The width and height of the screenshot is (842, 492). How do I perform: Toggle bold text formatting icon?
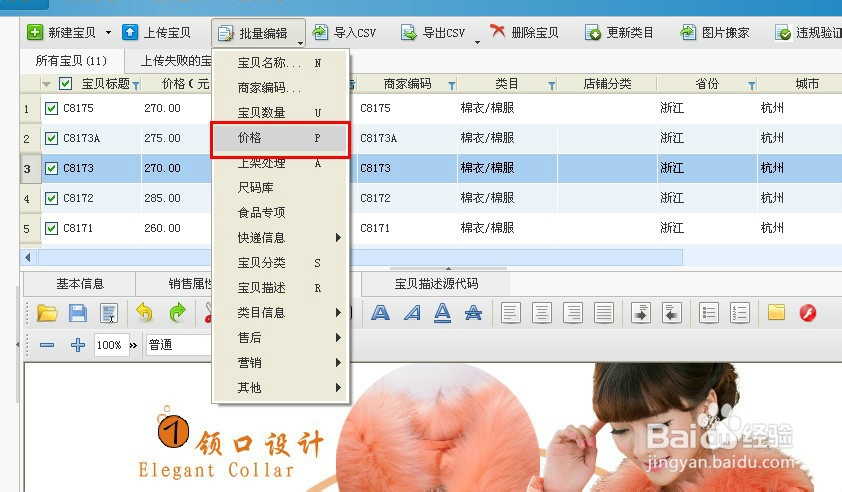[380, 313]
